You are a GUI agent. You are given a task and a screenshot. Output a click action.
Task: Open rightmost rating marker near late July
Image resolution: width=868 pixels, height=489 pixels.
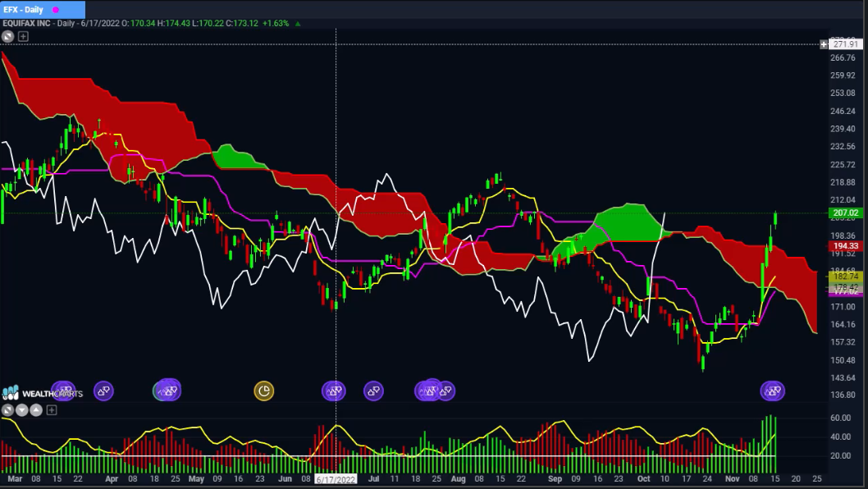pos(445,391)
